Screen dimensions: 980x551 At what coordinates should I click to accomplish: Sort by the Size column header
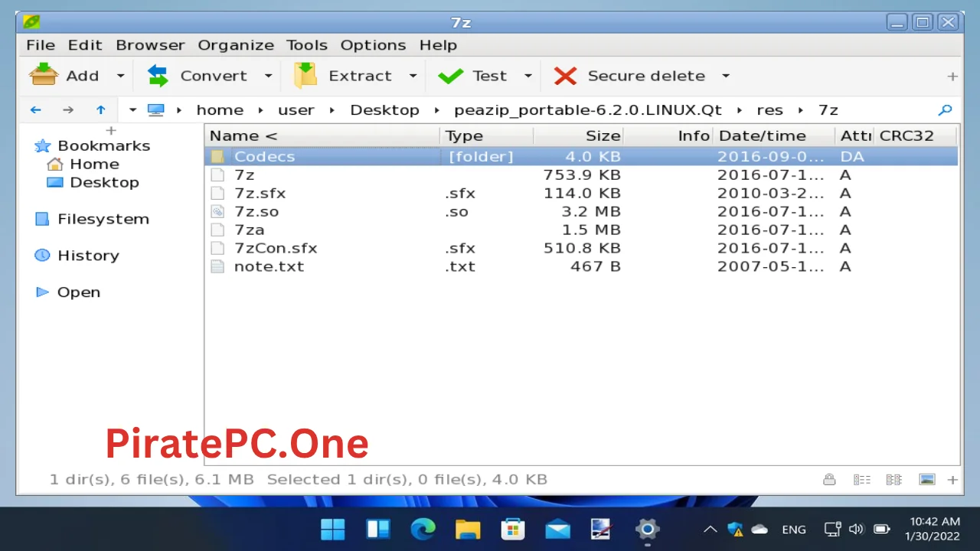pos(579,136)
